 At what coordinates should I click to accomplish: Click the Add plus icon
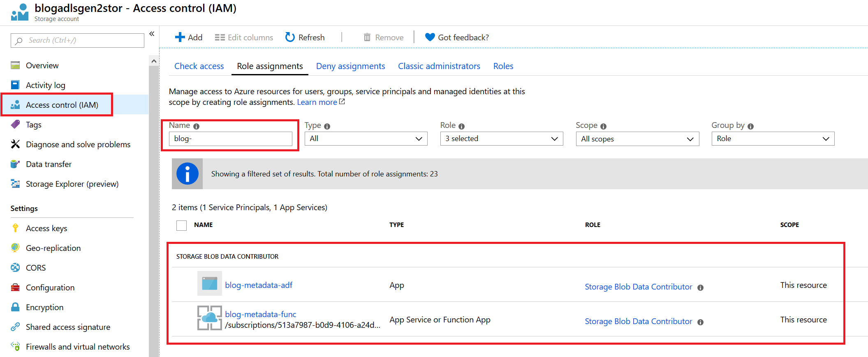180,37
